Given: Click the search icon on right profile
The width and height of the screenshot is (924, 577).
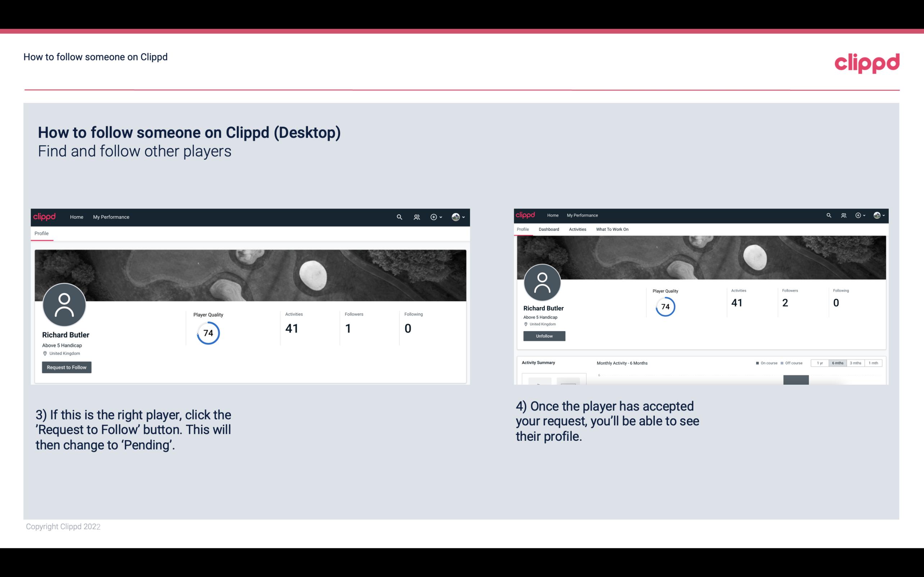Looking at the screenshot, I should [828, 215].
